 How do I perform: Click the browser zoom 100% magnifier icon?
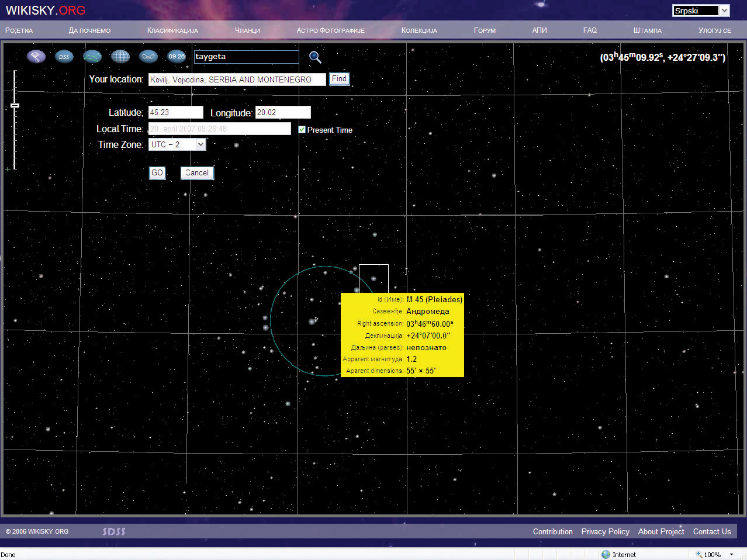tap(698, 554)
